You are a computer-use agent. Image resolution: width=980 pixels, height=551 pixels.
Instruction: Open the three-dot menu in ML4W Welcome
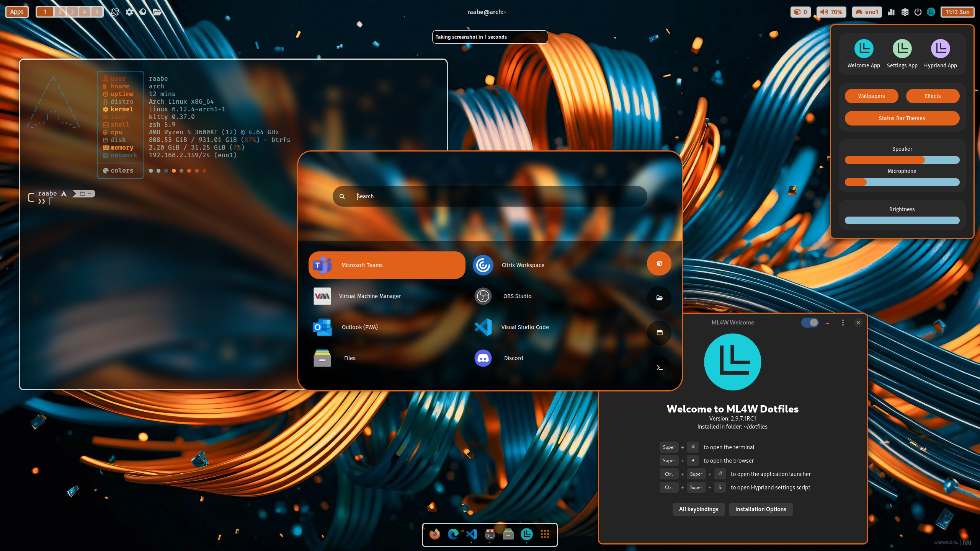843,323
